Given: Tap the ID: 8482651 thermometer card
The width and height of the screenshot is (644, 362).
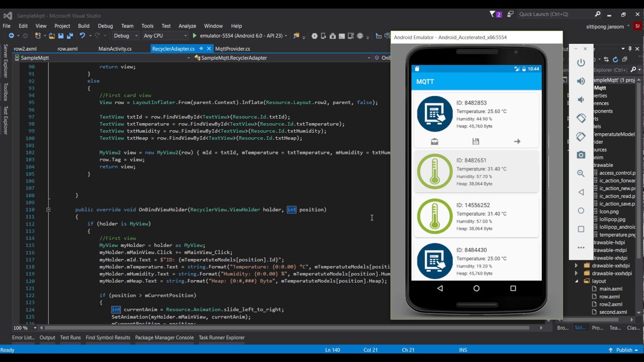Looking at the screenshot, I should (476, 171).
